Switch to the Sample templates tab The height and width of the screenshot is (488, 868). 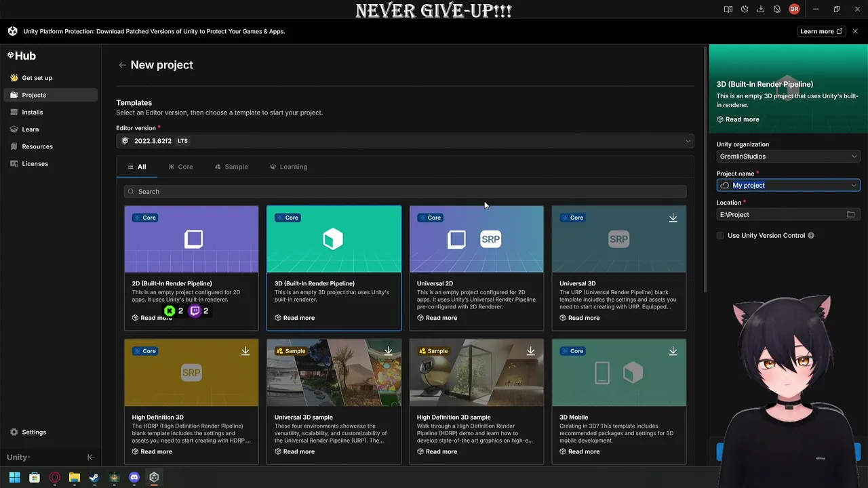coord(231,167)
